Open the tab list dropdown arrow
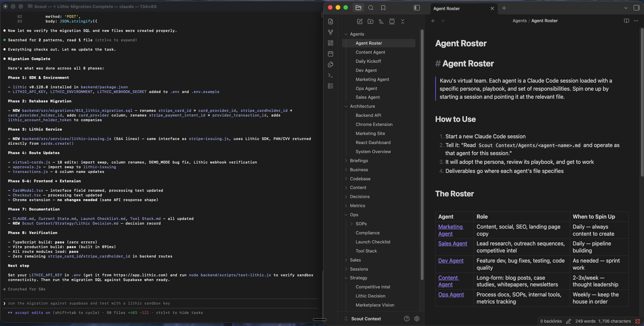This screenshot has height=326, width=644. pos(626,8)
